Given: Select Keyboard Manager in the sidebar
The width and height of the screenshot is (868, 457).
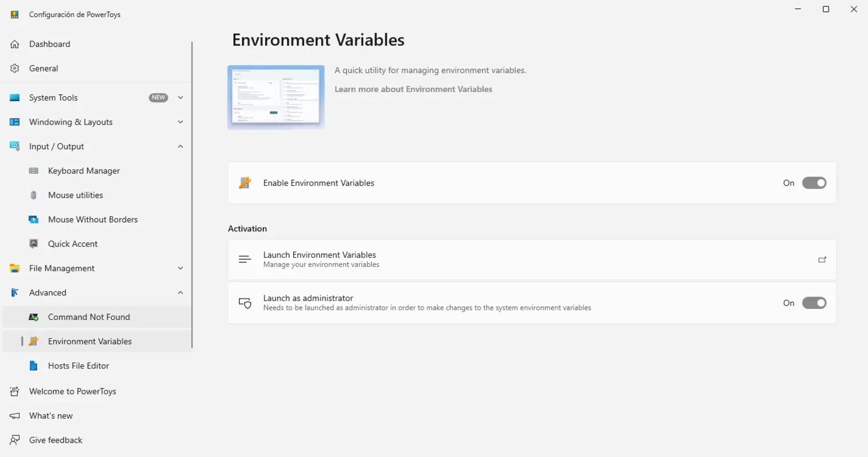Looking at the screenshot, I should coord(96,171).
